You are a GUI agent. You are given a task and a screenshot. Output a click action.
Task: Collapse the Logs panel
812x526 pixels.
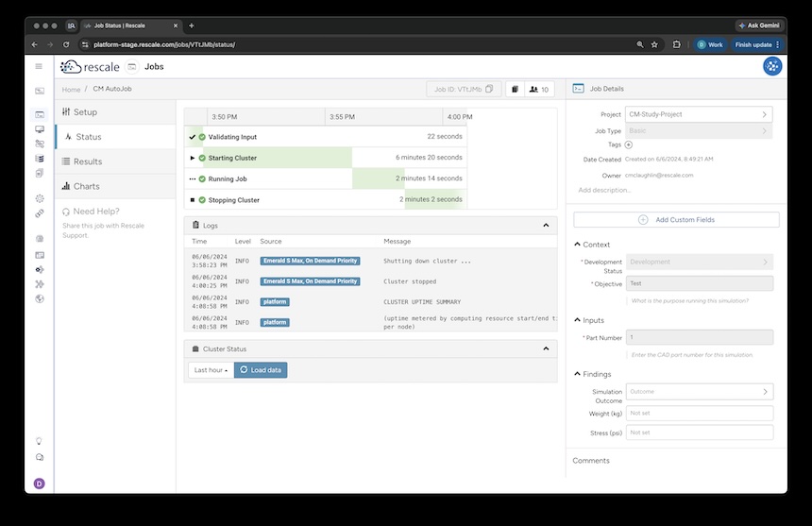click(546, 225)
